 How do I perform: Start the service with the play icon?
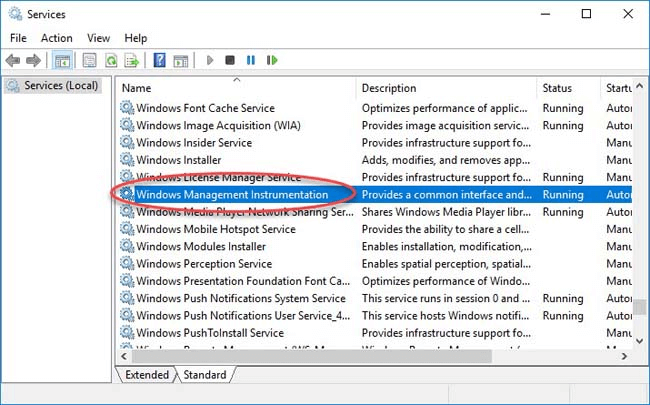(x=210, y=61)
